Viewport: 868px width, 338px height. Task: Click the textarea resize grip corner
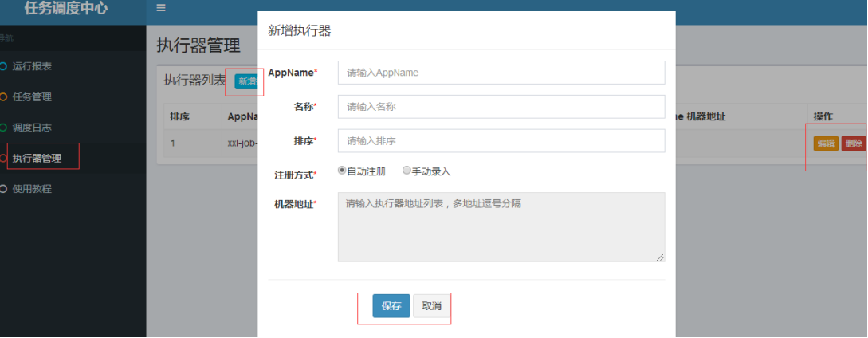point(661,257)
